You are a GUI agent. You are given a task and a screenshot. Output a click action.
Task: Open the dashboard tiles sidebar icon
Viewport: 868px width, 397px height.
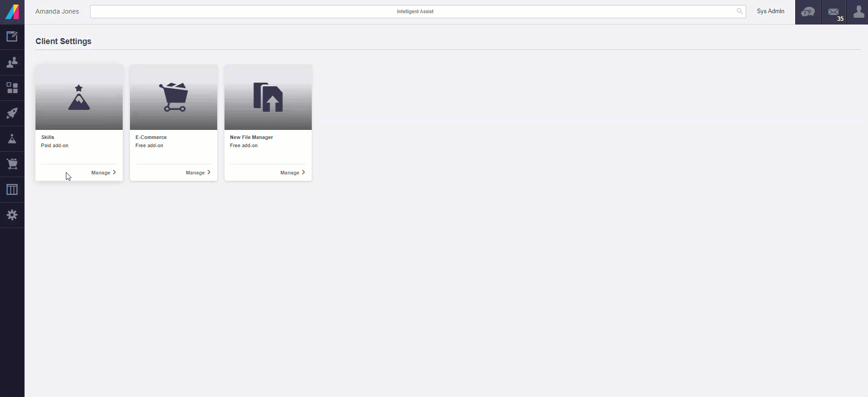(x=12, y=88)
